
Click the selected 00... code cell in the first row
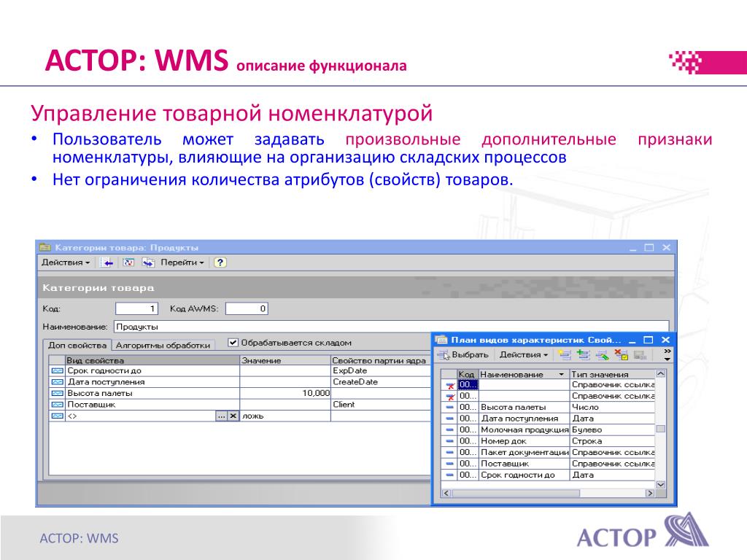pos(468,385)
